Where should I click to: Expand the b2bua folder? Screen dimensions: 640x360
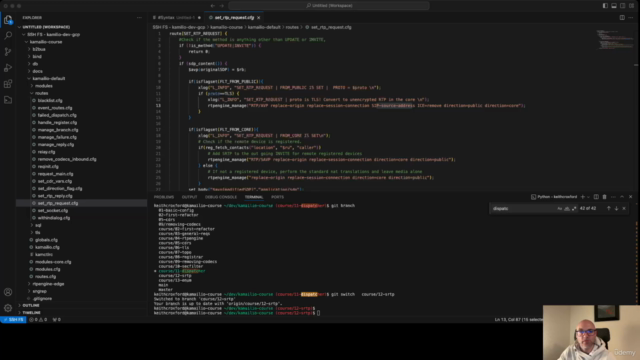[x=39, y=49]
